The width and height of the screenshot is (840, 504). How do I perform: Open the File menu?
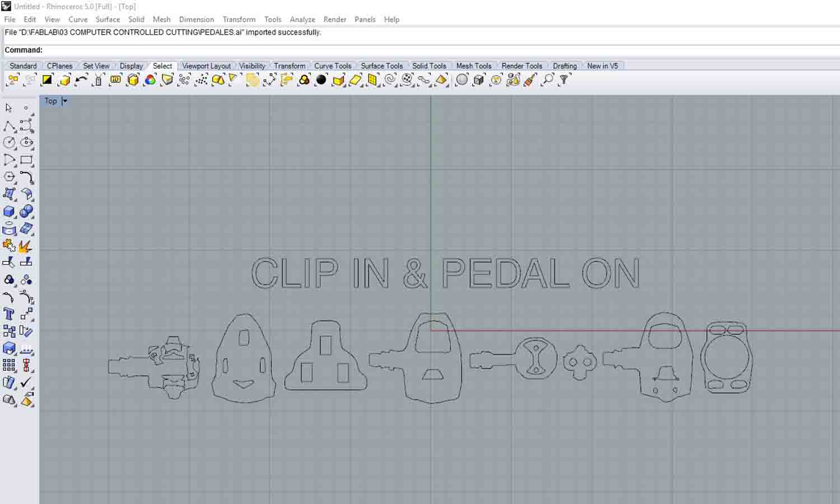coord(10,19)
